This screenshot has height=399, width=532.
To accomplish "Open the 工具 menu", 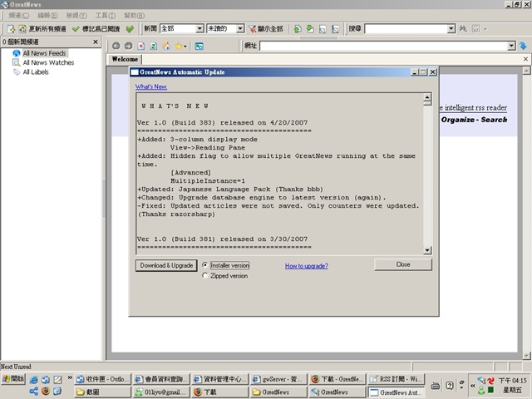I will 106,15.
